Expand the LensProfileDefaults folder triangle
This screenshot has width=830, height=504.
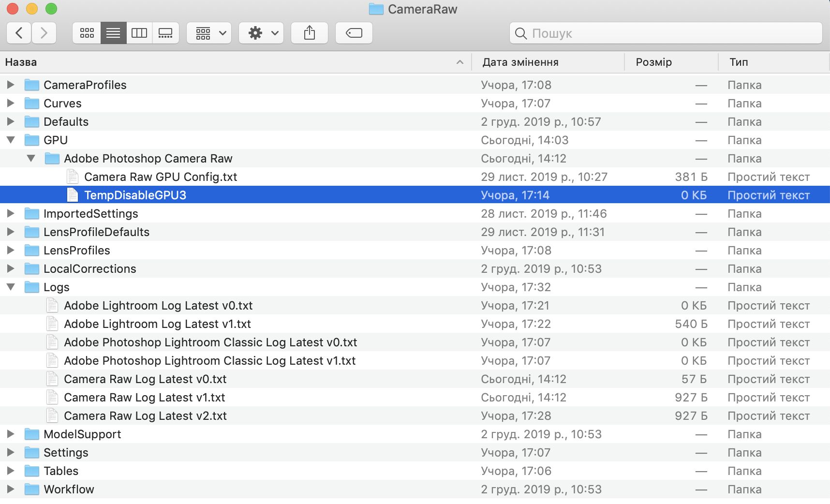point(11,232)
